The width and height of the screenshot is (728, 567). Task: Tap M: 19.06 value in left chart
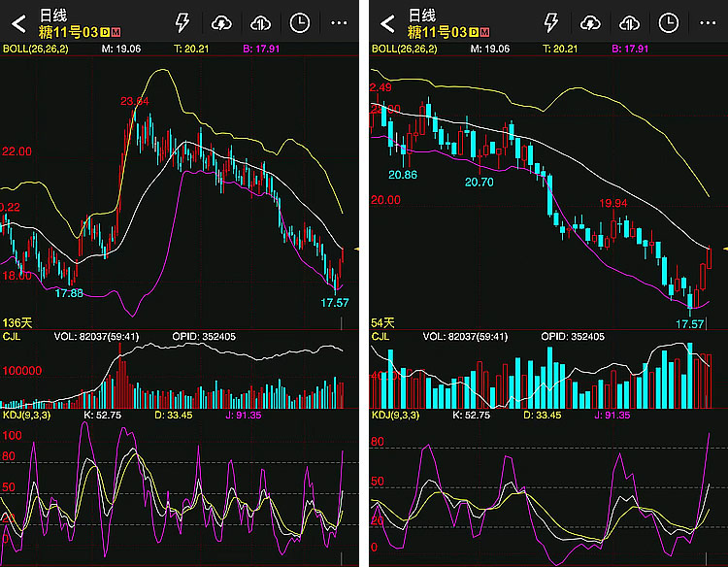tap(121, 49)
